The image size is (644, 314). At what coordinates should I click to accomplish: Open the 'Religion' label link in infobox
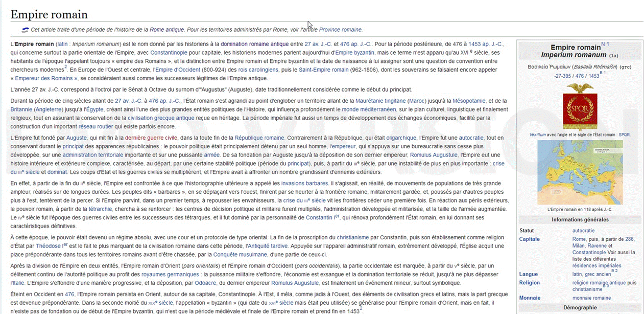coord(530,283)
